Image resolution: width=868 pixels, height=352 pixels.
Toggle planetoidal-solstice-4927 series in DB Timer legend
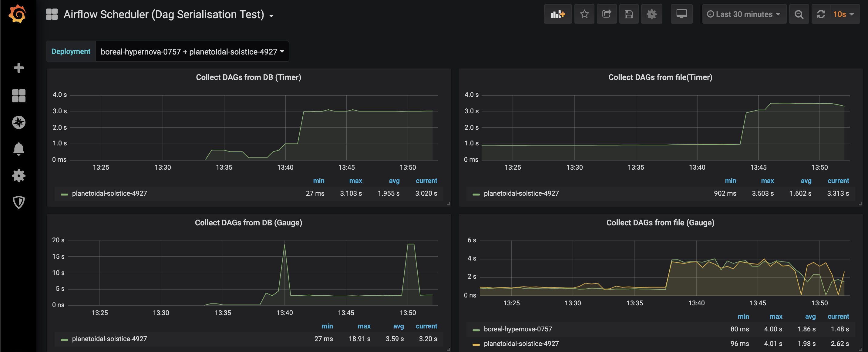coord(109,194)
